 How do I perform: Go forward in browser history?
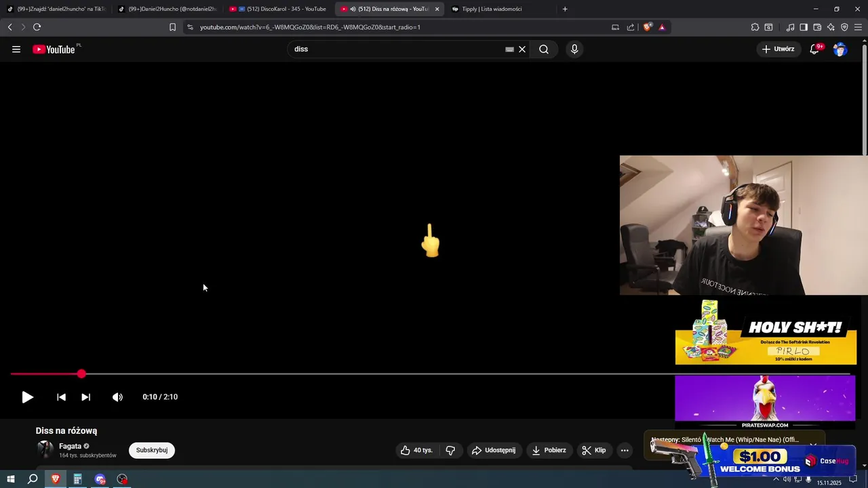(23, 27)
